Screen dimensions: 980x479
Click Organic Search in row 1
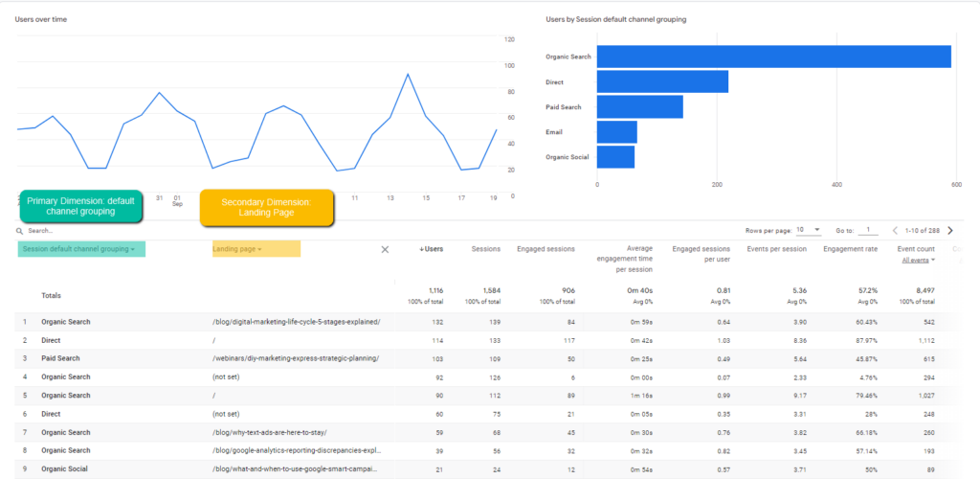tap(66, 322)
